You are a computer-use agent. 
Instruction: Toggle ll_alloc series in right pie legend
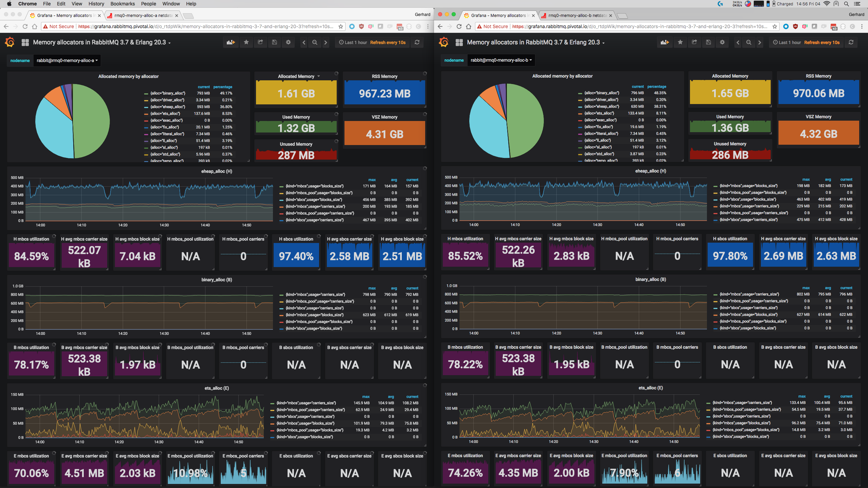[597, 140]
